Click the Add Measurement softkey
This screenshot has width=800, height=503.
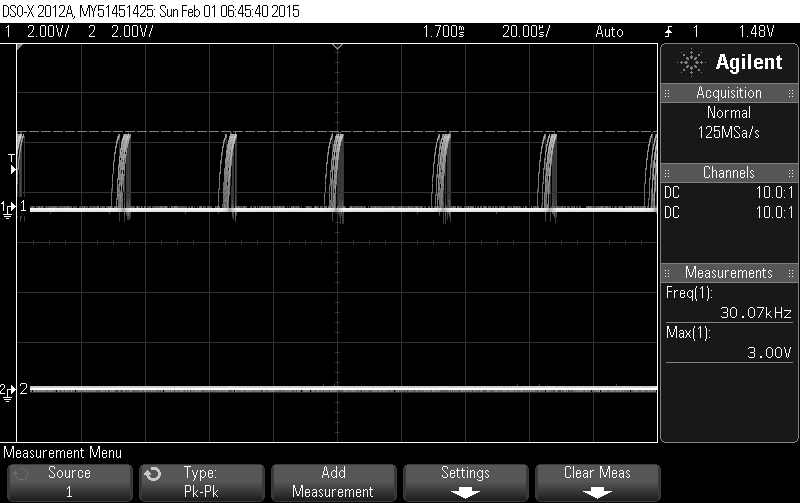click(333, 482)
